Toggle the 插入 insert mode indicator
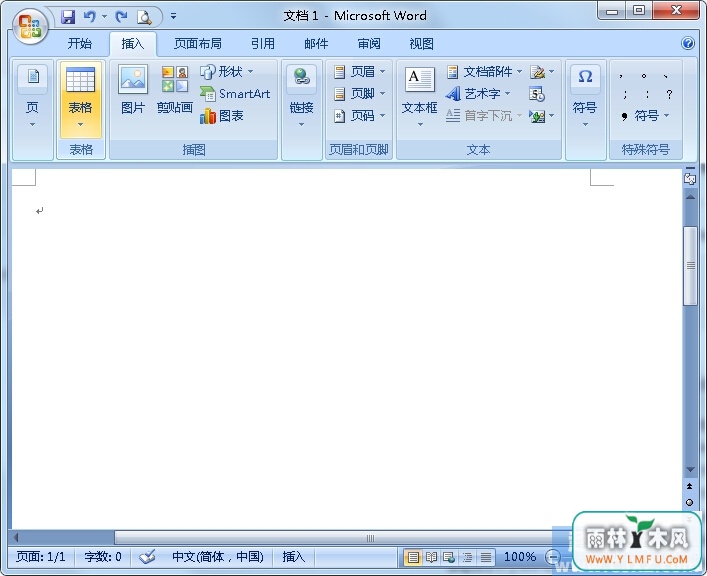707x576 pixels. tap(294, 557)
